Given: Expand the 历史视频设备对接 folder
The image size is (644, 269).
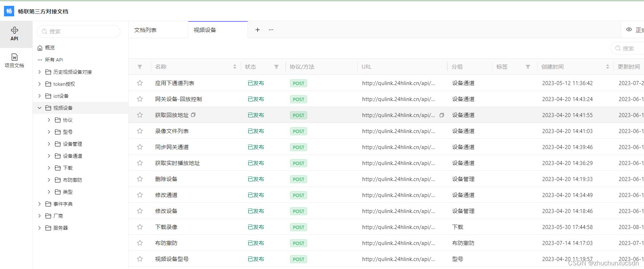Looking at the screenshot, I should pos(40,72).
